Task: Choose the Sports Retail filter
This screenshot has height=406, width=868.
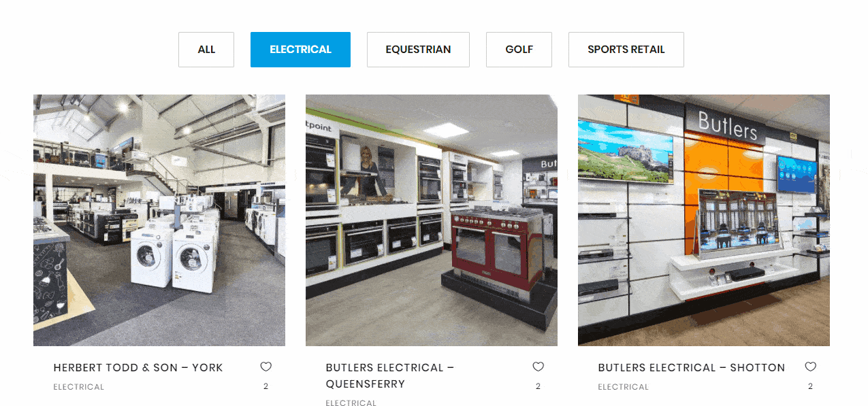Action: pyautogui.click(x=626, y=50)
